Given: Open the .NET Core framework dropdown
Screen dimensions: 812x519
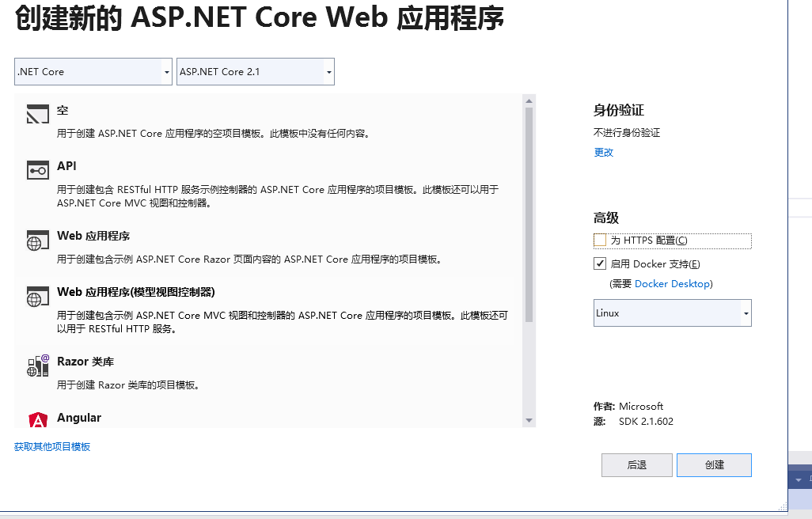Looking at the screenshot, I should 93,71.
